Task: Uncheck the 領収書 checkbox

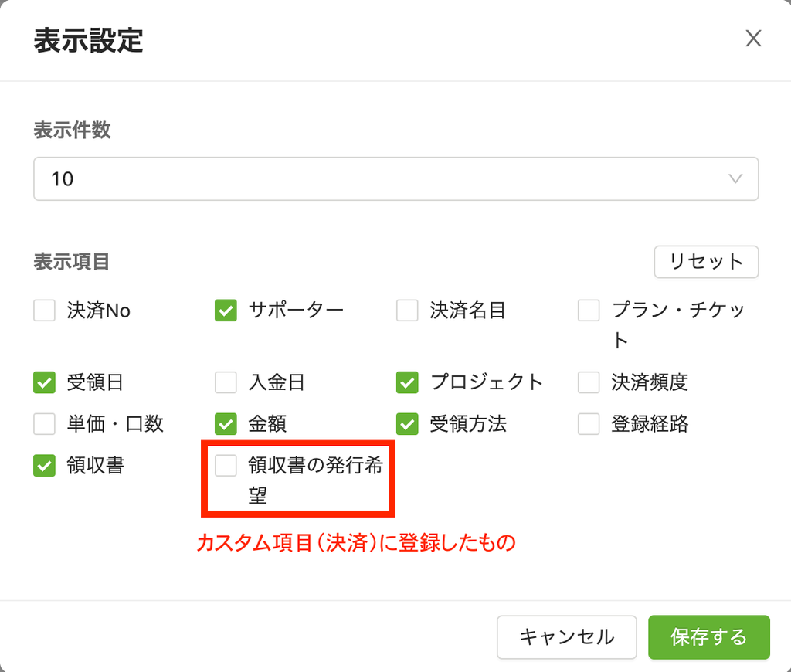Action: (x=44, y=465)
